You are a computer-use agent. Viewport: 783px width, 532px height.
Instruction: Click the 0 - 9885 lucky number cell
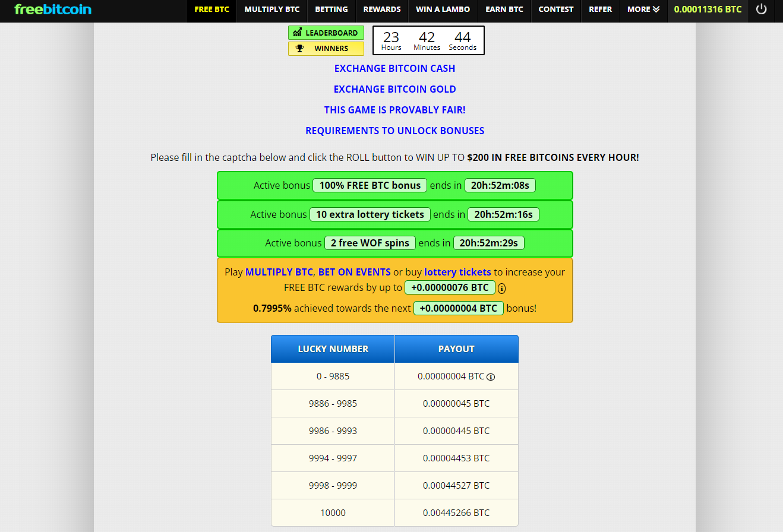333,376
